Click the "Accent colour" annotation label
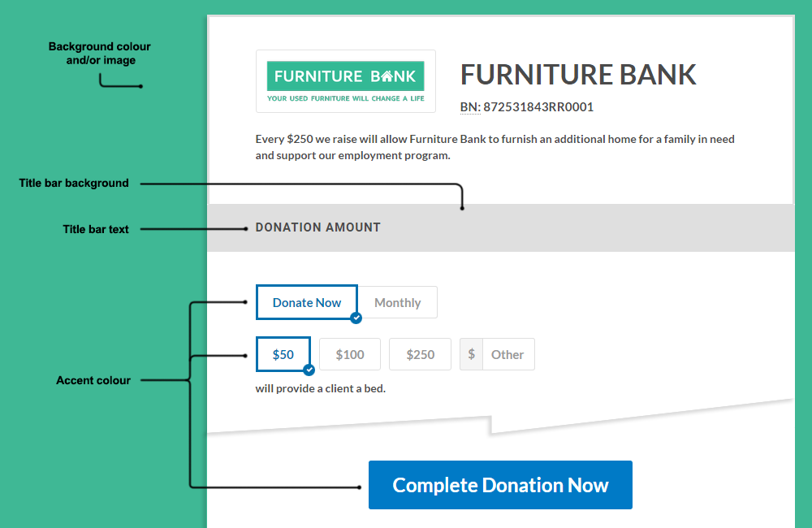 (x=93, y=380)
